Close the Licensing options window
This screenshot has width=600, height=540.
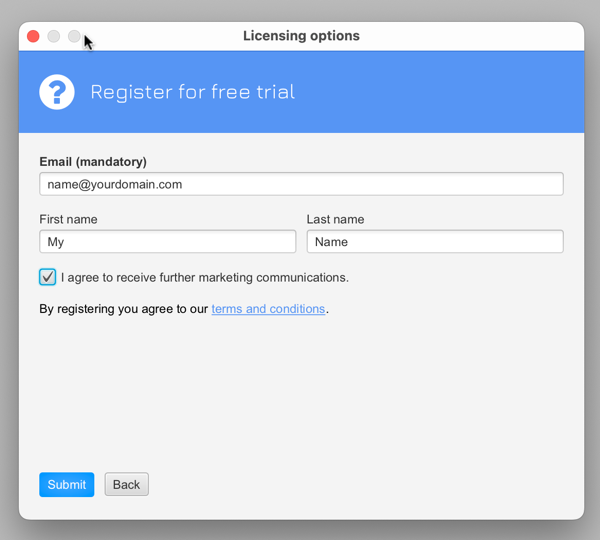pos(33,36)
